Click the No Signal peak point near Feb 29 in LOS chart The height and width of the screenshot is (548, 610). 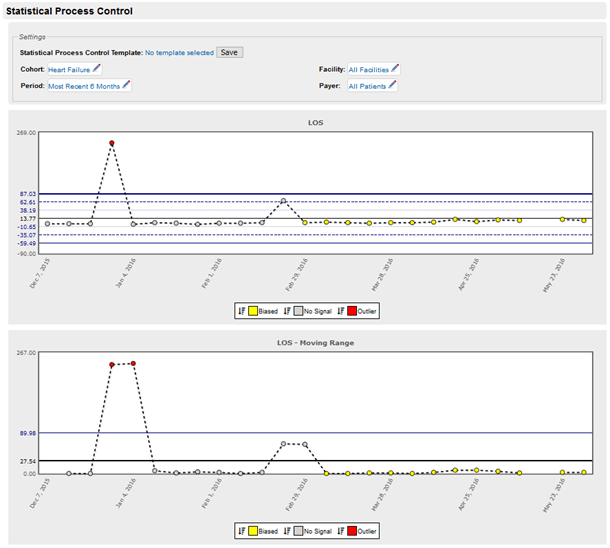284,201
